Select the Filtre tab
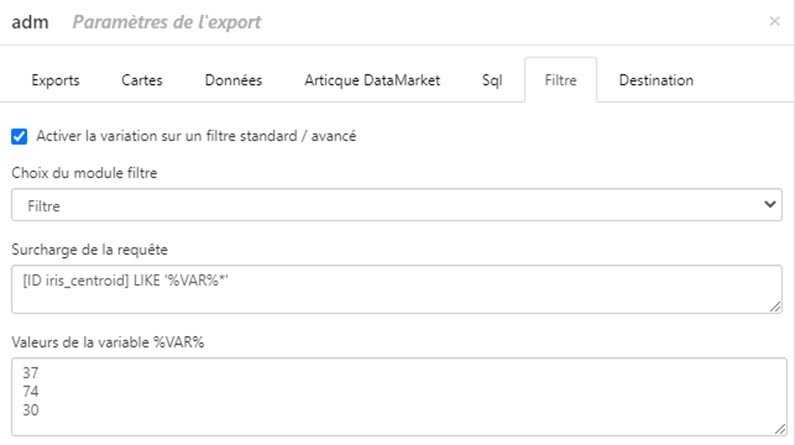 point(560,80)
